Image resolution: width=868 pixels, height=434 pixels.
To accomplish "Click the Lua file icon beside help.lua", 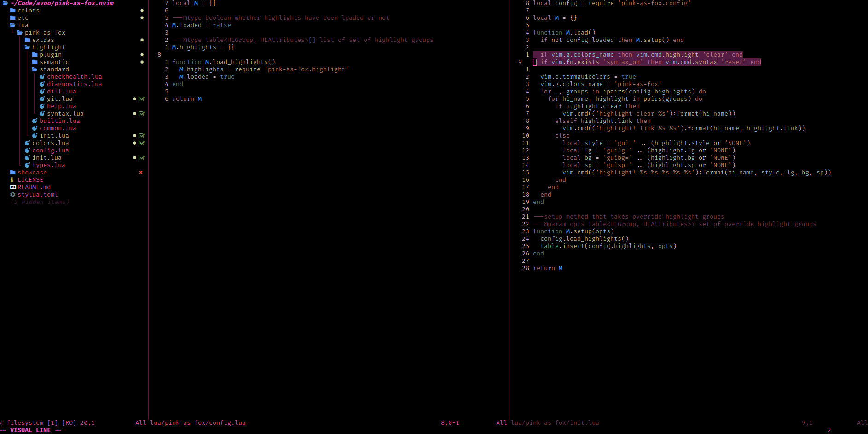I will [42, 106].
